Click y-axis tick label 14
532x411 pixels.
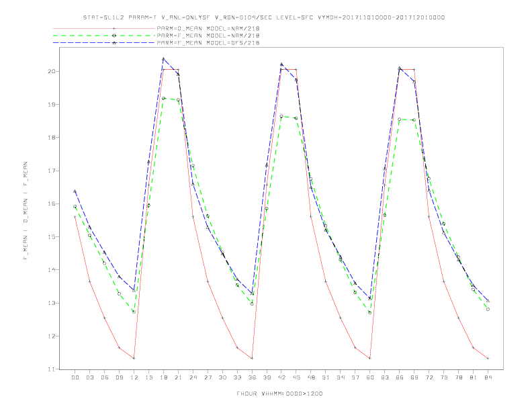pyautogui.click(x=52, y=270)
